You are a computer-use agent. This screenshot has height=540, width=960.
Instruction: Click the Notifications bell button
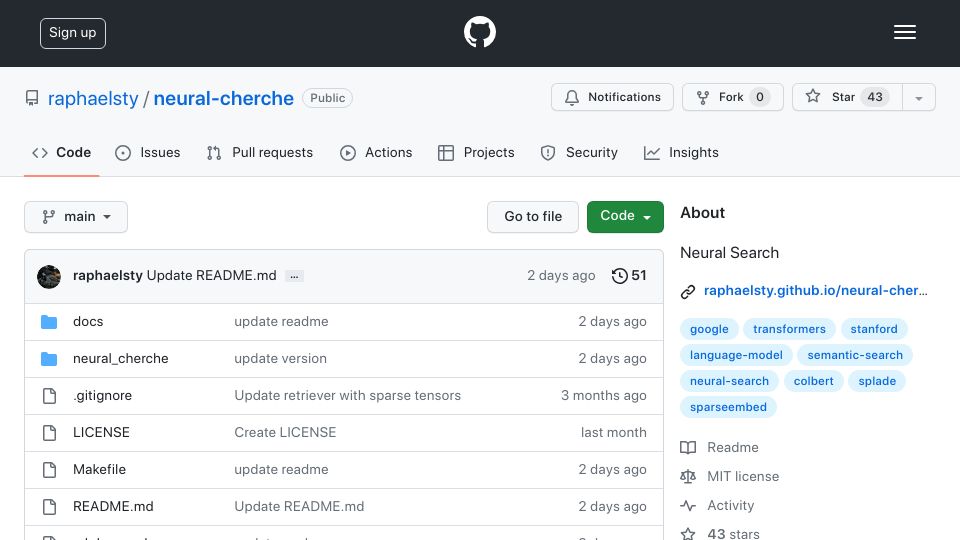click(x=612, y=97)
